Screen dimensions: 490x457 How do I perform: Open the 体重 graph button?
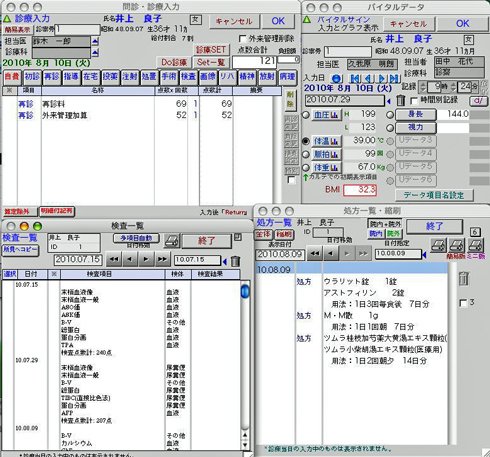click(x=326, y=167)
